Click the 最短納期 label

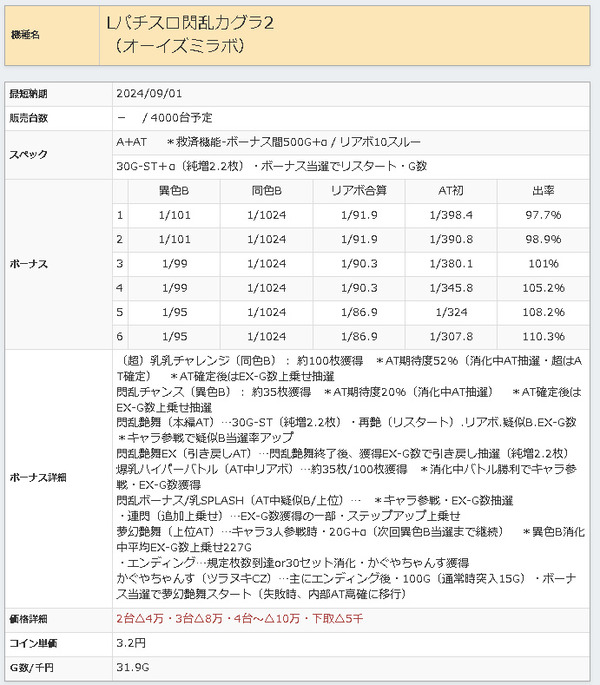tap(28, 94)
